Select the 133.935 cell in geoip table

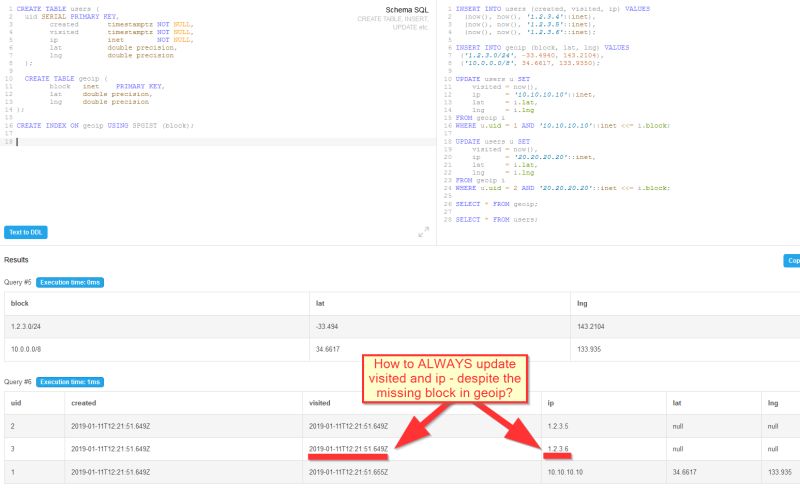685,350
